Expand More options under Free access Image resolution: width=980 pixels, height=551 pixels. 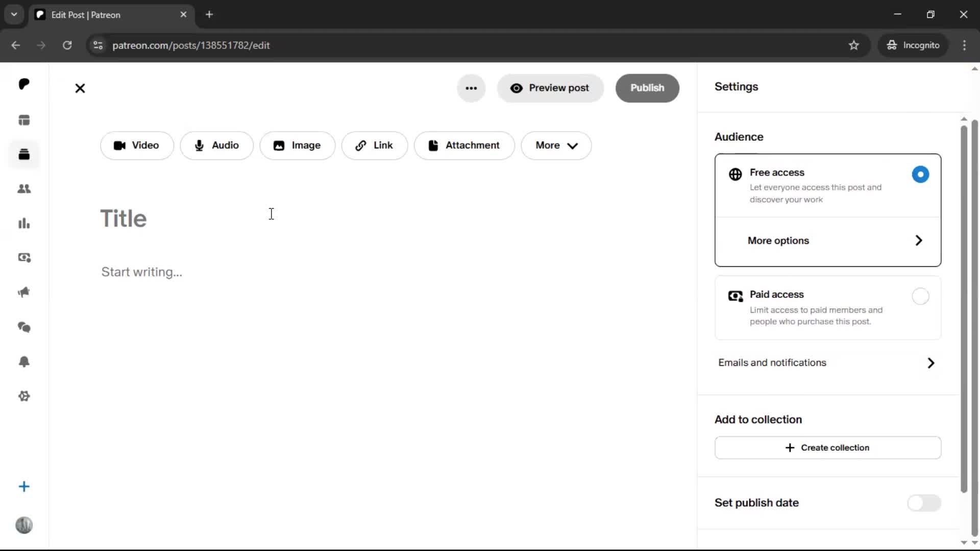(827, 241)
